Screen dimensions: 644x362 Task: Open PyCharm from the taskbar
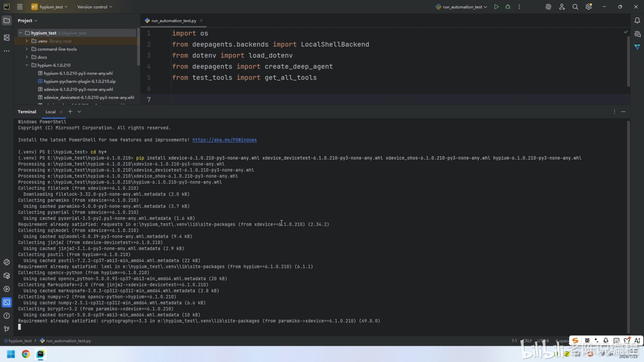click(41, 354)
